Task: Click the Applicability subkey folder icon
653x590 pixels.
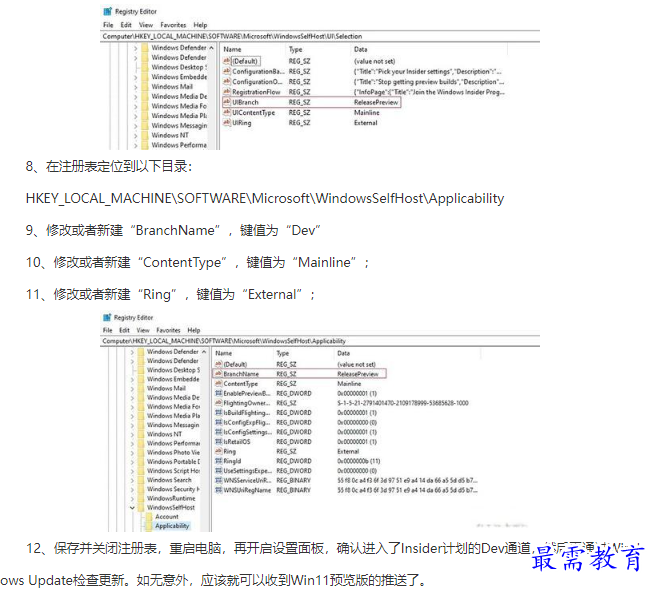Action: (150, 526)
